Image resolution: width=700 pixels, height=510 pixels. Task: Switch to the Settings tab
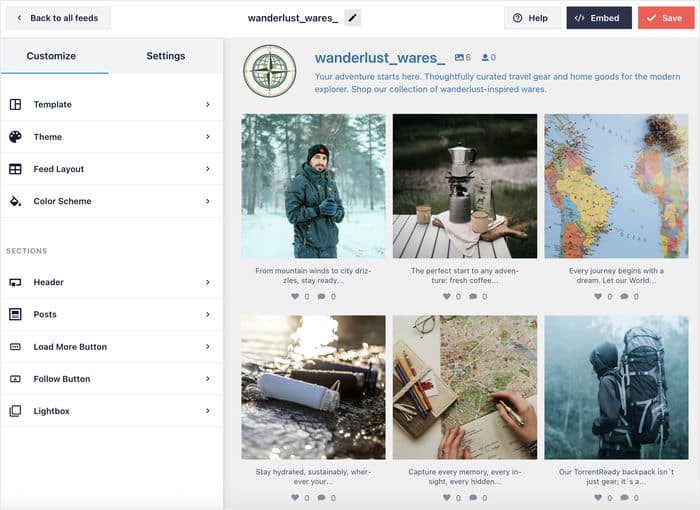tap(166, 56)
